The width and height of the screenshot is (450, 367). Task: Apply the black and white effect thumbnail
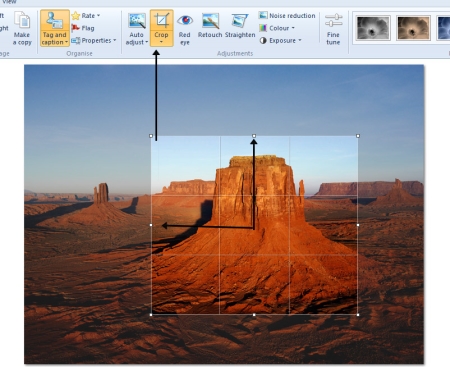click(x=373, y=28)
